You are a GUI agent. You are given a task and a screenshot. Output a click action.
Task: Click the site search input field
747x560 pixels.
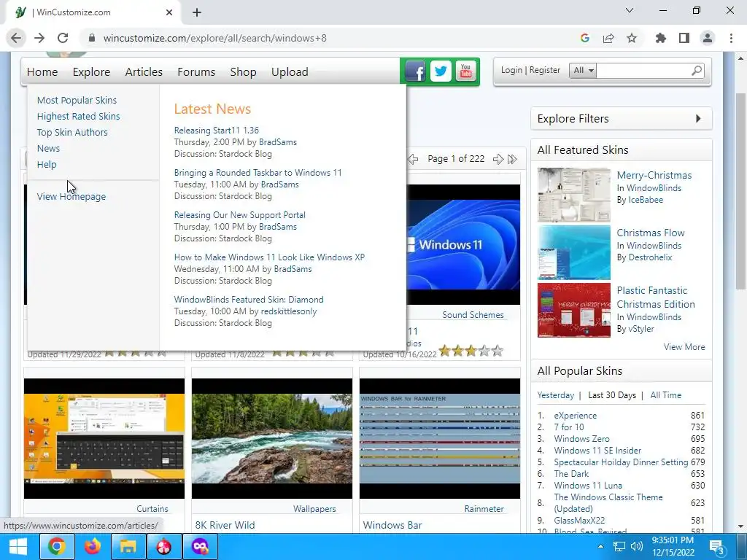click(x=643, y=71)
